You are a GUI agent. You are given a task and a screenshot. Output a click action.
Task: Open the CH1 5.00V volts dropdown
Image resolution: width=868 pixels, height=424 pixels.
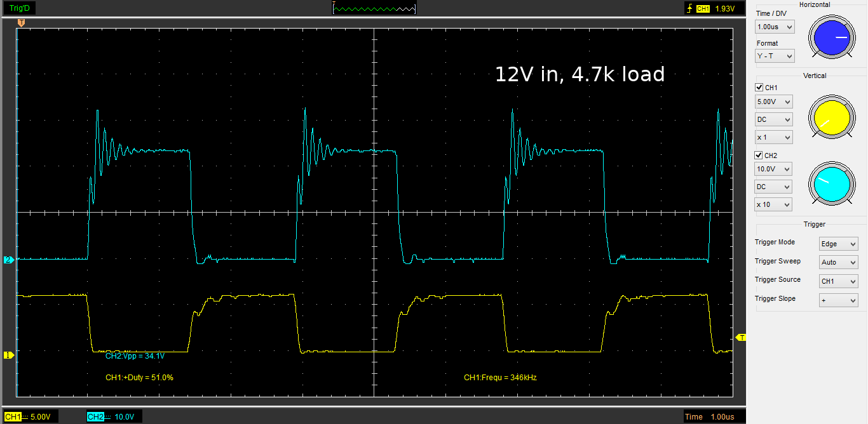point(773,102)
